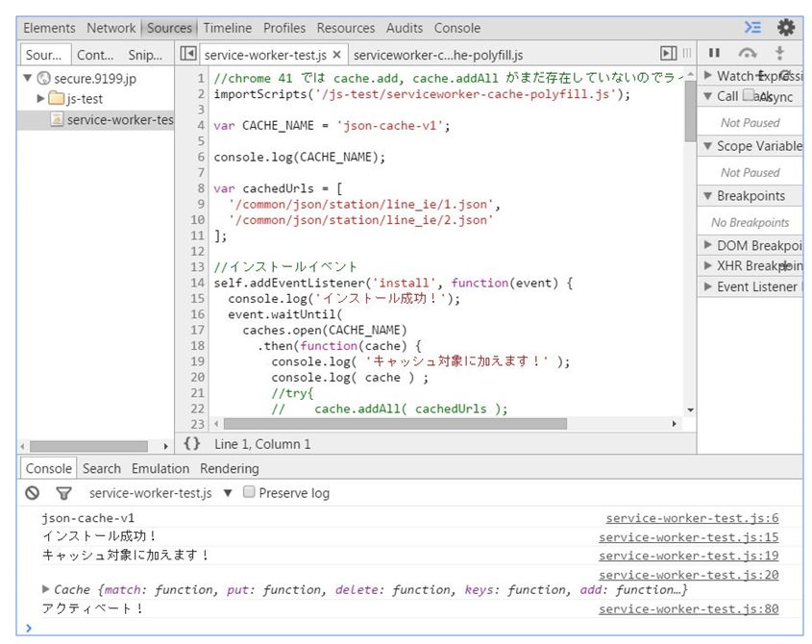Viewport: 812px width, 644px height.
Task: Open the service-worker-test.js:6 source link
Action: coord(692,518)
